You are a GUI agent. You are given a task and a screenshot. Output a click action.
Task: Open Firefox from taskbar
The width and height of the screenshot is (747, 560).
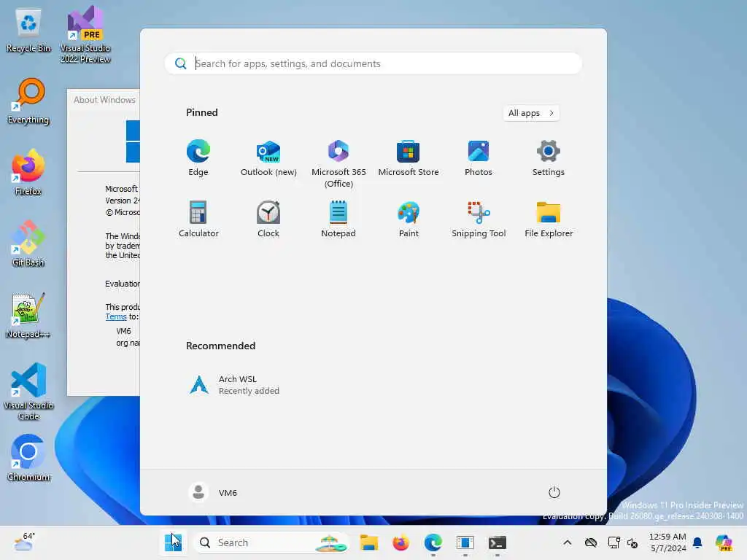click(x=400, y=542)
